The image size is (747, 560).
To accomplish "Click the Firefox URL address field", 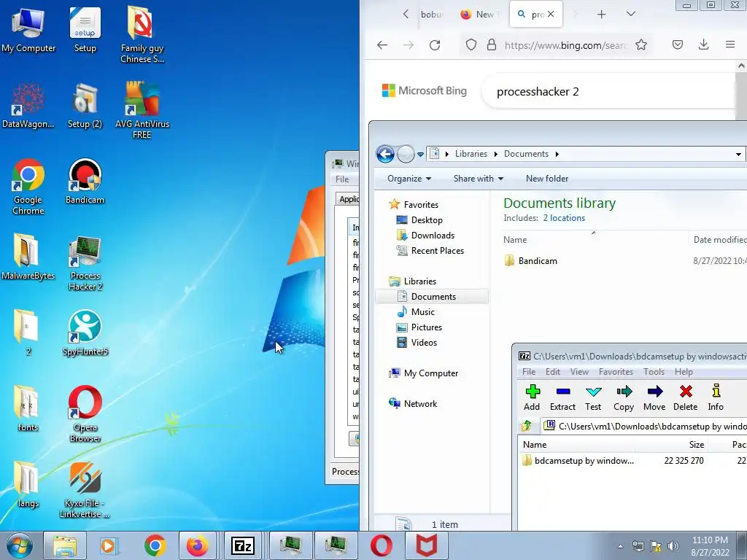I will pos(565,45).
